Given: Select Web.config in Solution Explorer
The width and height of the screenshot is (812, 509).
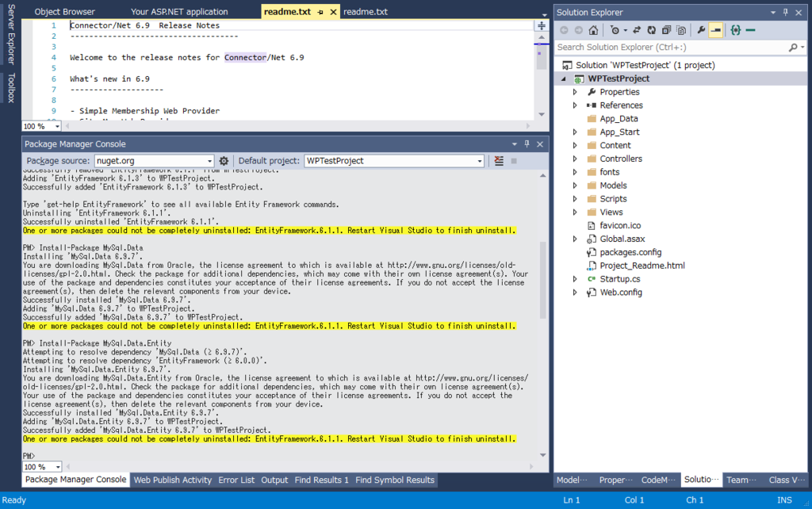Looking at the screenshot, I should [x=621, y=293].
